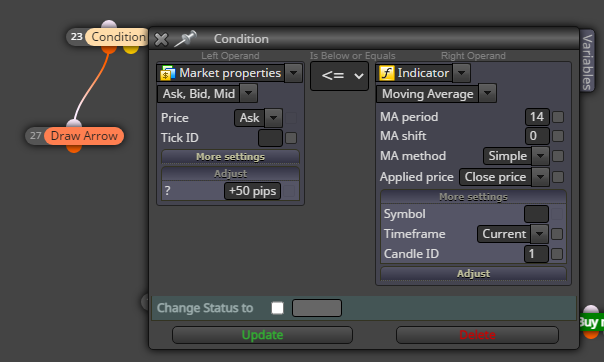Pin the Condition dialog with the pushpin icon
The image size is (604, 362).
tap(186, 39)
